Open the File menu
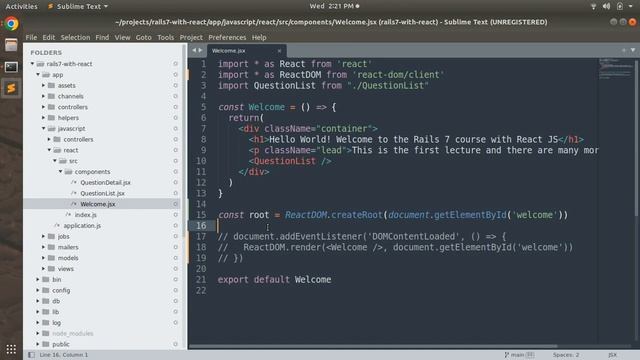 pyautogui.click(x=31, y=37)
